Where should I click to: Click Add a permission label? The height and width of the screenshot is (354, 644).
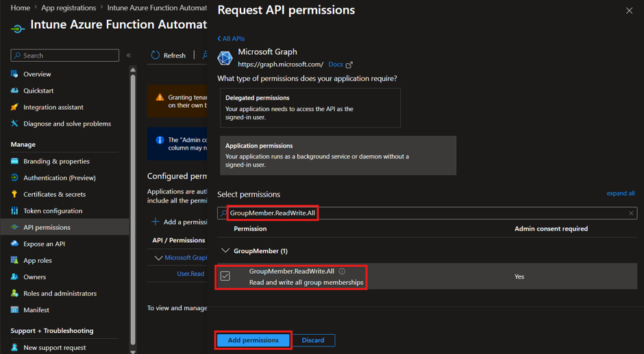pyautogui.click(x=185, y=222)
